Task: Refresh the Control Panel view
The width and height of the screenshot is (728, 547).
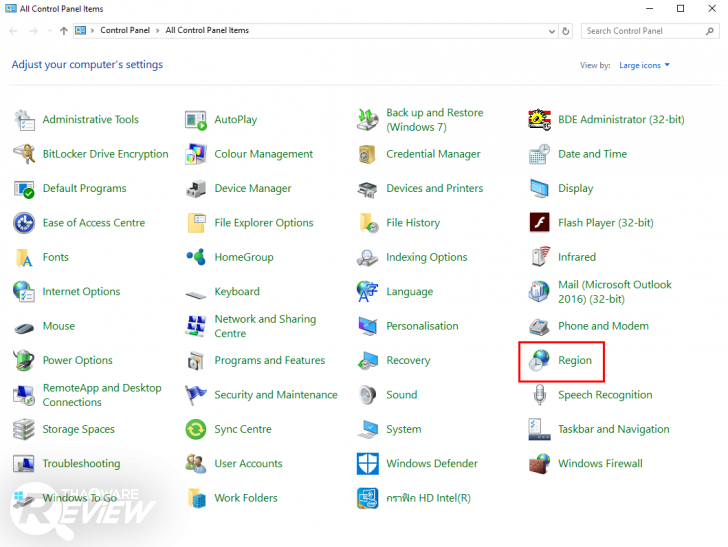Action: [x=566, y=31]
